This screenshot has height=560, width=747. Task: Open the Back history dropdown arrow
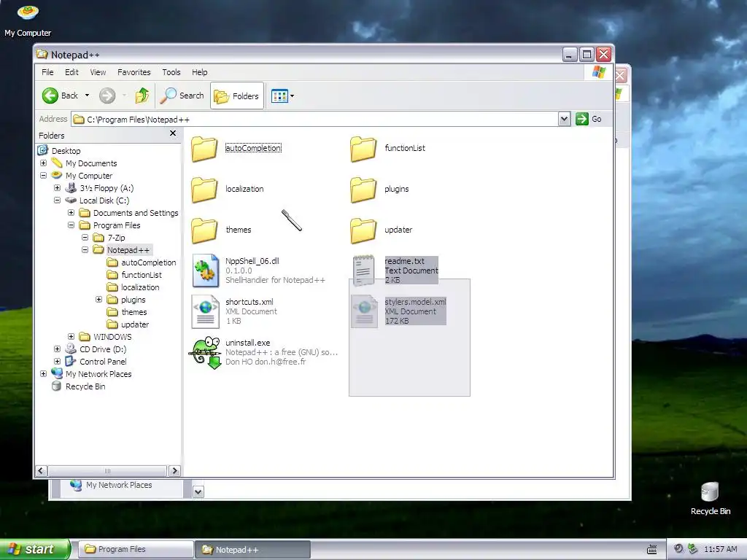[88, 96]
